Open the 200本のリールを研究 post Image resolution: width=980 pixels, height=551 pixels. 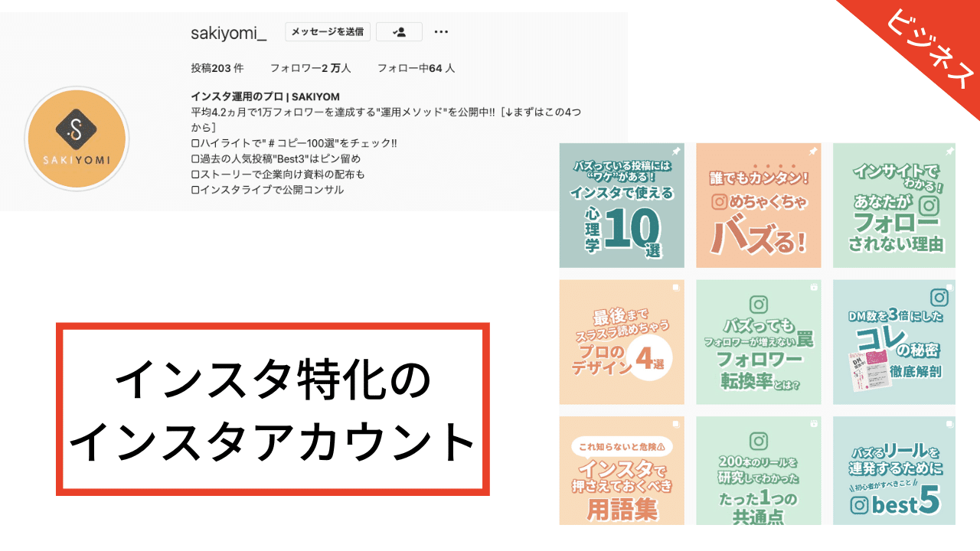(x=759, y=471)
